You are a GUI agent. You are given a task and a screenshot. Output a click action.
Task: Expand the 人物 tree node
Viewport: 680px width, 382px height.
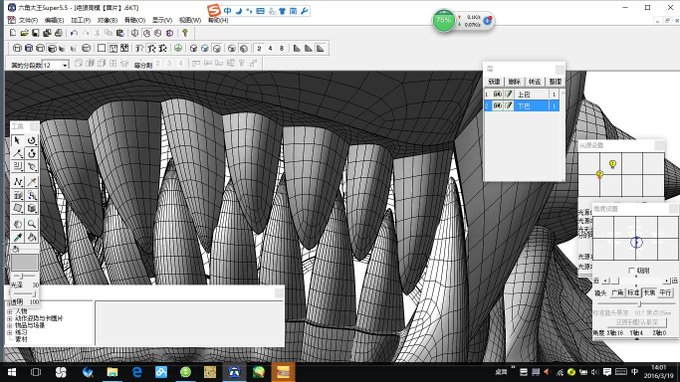[10, 311]
